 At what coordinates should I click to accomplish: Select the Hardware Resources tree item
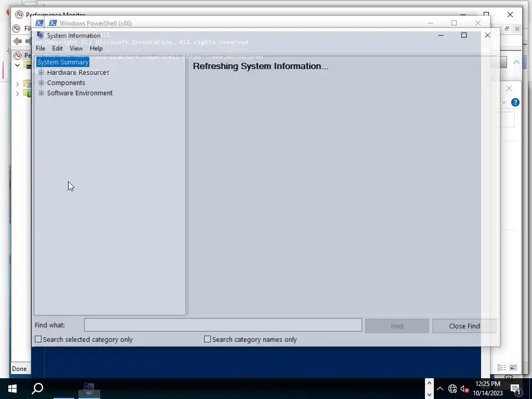[x=78, y=72]
